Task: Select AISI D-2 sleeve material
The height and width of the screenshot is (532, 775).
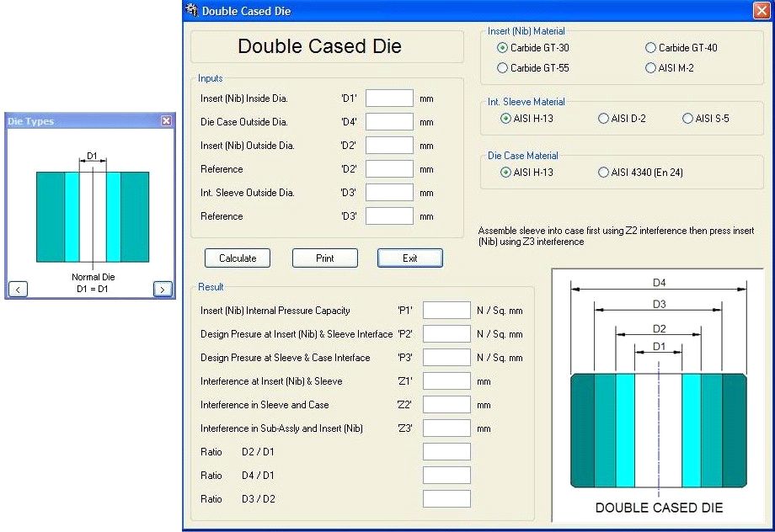Action: point(603,119)
